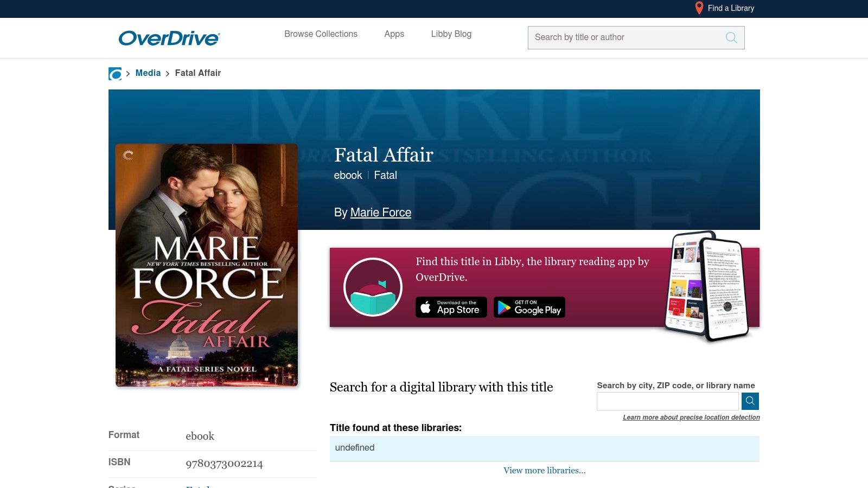Click the Find a Library location pin
Viewport: 868px width, 488px height.
coord(699,8)
